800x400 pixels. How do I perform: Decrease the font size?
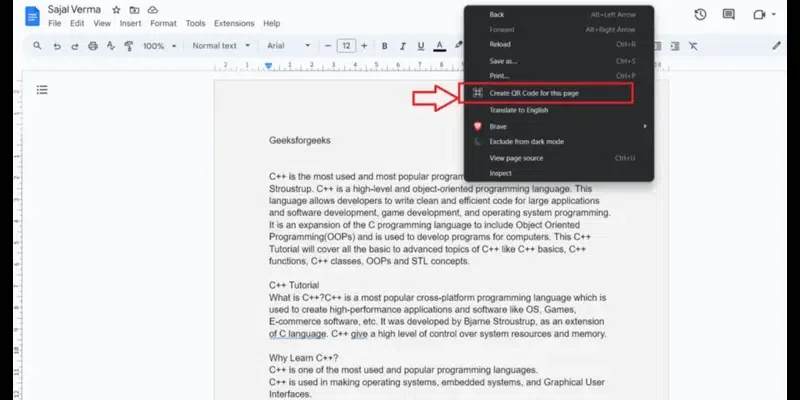point(328,46)
